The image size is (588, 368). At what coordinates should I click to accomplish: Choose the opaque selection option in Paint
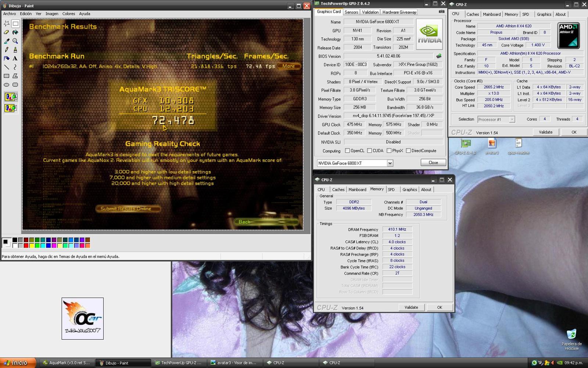(x=11, y=97)
